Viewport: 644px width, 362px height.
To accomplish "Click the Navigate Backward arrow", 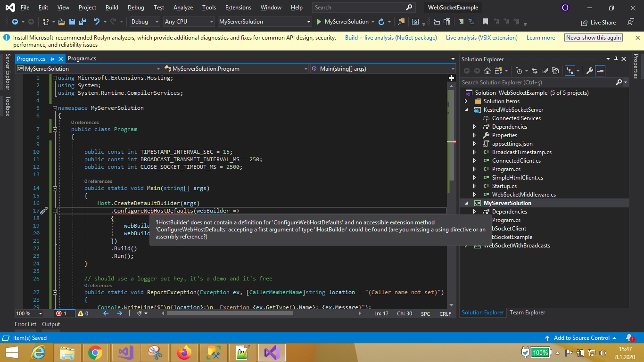I will (x=15, y=22).
